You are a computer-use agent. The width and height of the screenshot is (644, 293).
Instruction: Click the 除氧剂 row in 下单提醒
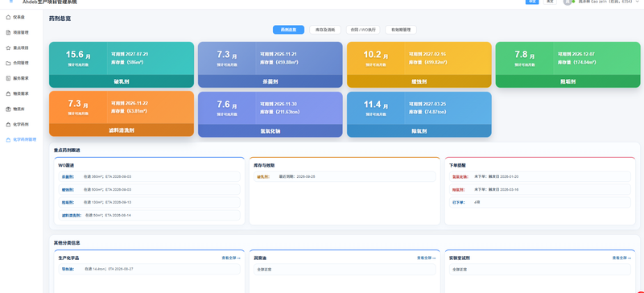540,189
